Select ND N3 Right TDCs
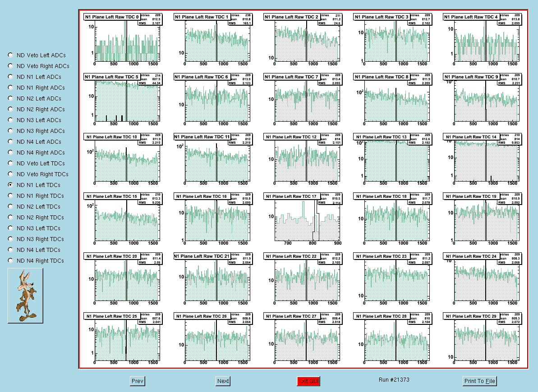The width and height of the screenshot is (538, 392). 10,239
